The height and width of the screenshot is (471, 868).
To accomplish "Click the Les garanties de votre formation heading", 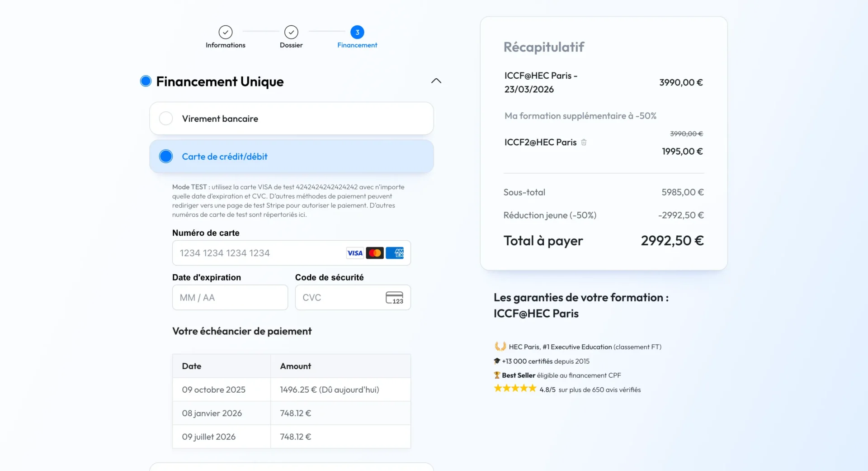I will (581, 305).
